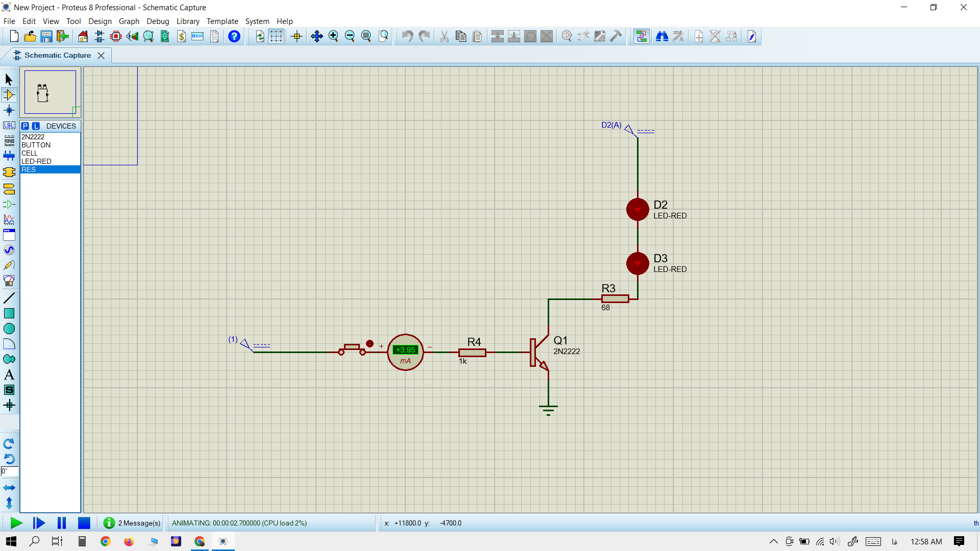This screenshot has height=551, width=980.
Task: Select LED-RED in the devices list
Action: point(50,161)
